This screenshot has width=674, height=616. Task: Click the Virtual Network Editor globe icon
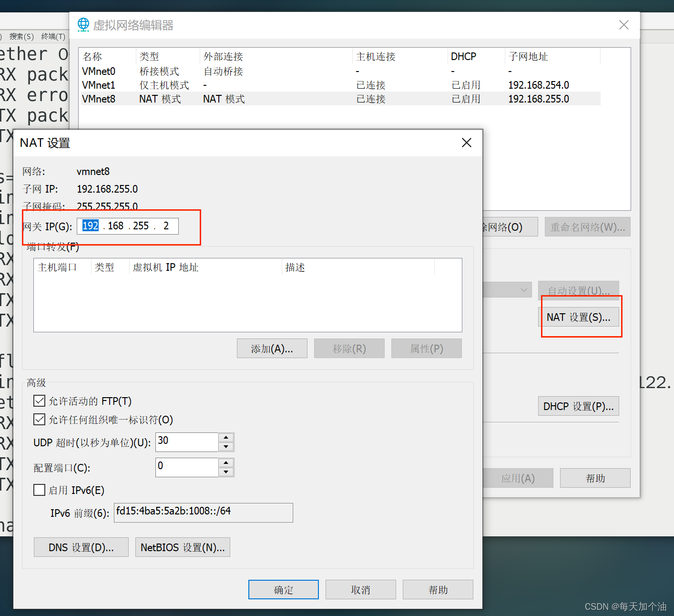point(83,24)
